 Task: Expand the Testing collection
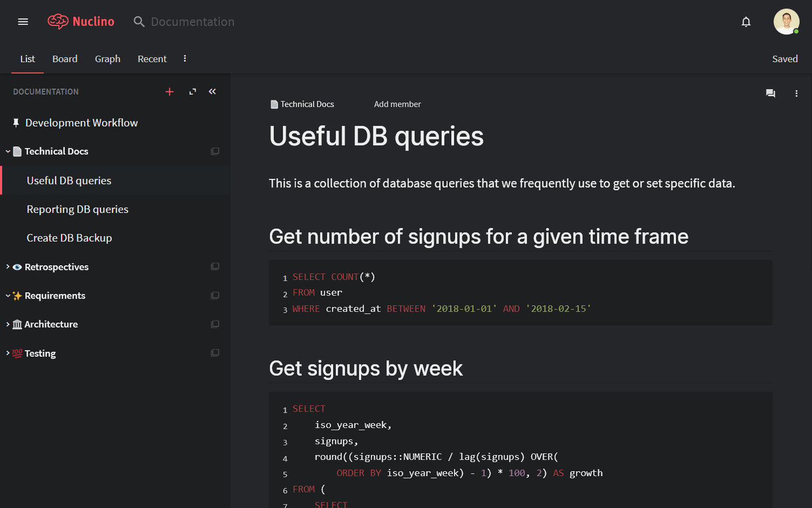pos(8,353)
